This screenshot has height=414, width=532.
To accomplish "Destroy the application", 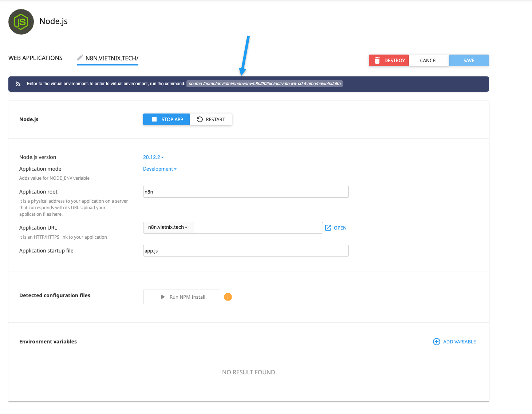I will click(389, 60).
